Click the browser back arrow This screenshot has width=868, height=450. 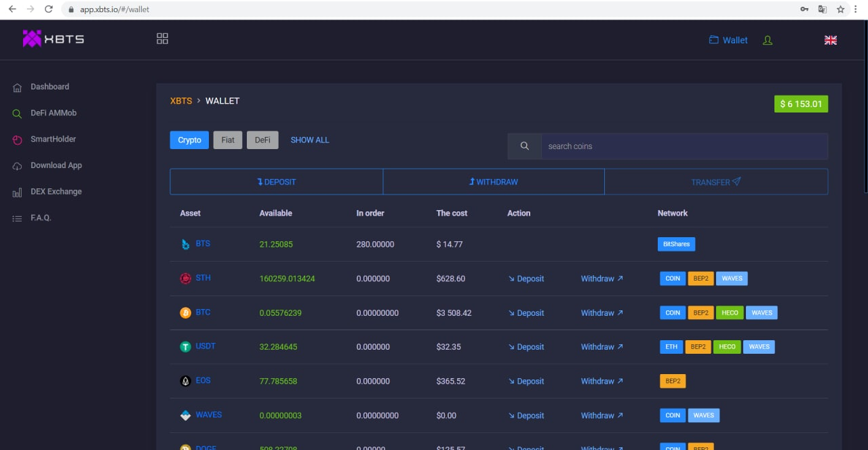pyautogui.click(x=12, y=9)
